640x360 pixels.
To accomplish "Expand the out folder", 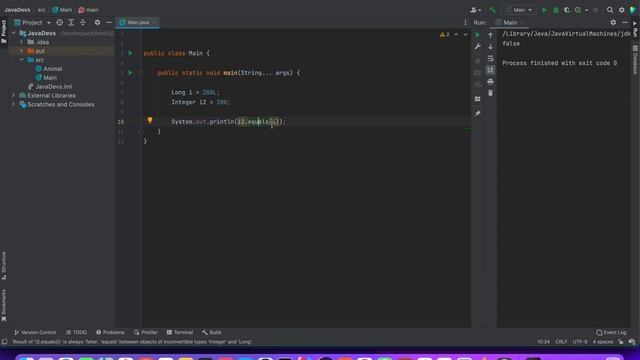I will tap(22, 51).
